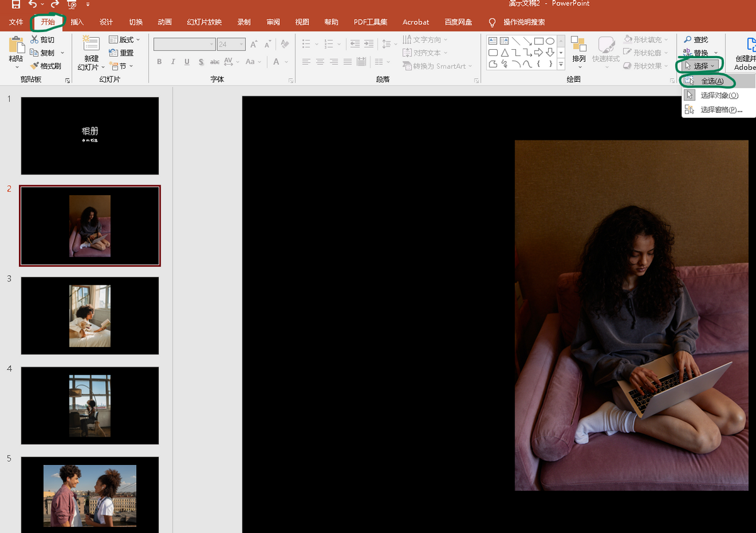Pick the Rounded Rectangle shape
This screenshot has width=756, height=533.
coord(493,52)
